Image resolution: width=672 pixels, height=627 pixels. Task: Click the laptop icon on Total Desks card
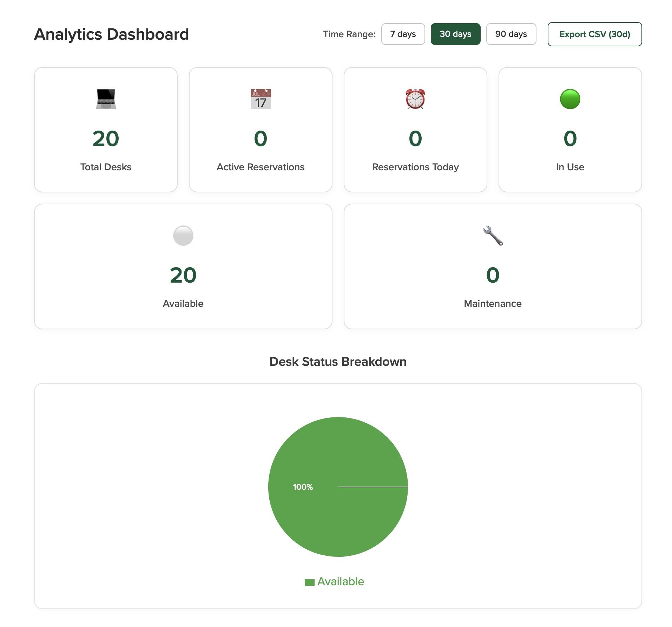(x=106, y=99)
